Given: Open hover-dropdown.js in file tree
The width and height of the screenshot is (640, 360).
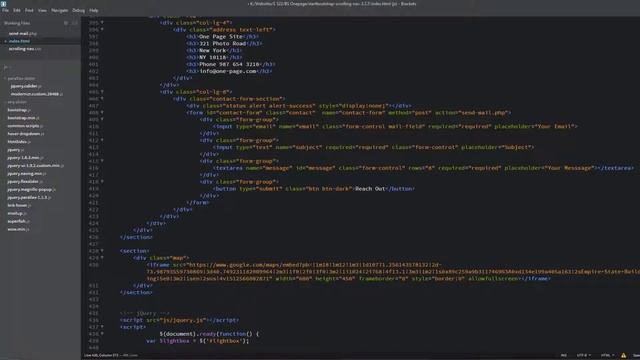Looking at the screenshot, I should (x=26, y=133).
